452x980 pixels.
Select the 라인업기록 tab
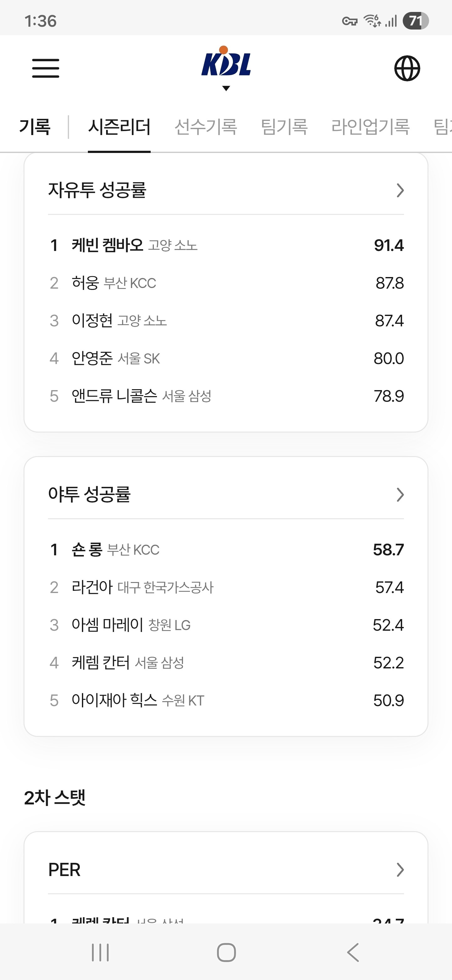click(370, 127)
